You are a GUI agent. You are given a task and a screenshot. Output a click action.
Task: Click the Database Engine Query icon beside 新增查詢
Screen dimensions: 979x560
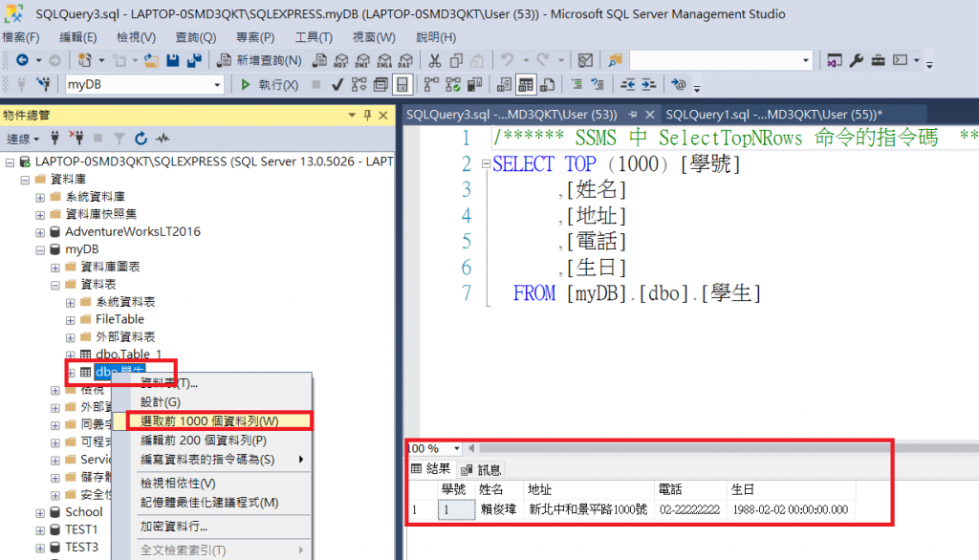tap(319, 60)
